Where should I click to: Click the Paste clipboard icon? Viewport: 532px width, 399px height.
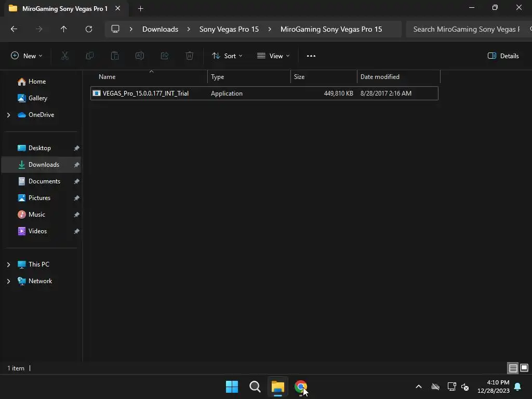(115, 56)
